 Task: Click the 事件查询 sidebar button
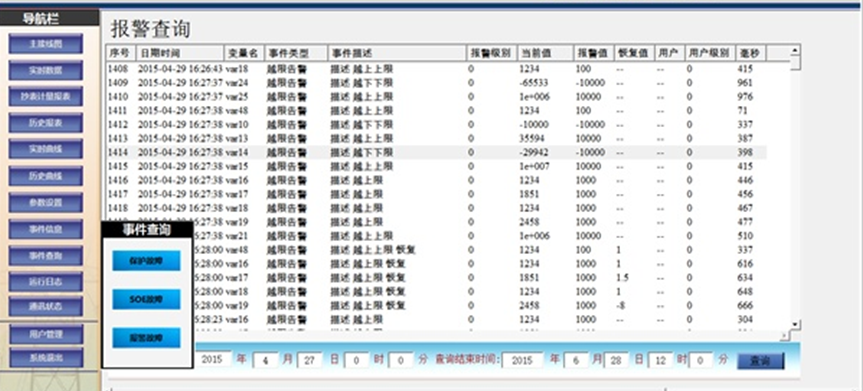click(46, 256)
